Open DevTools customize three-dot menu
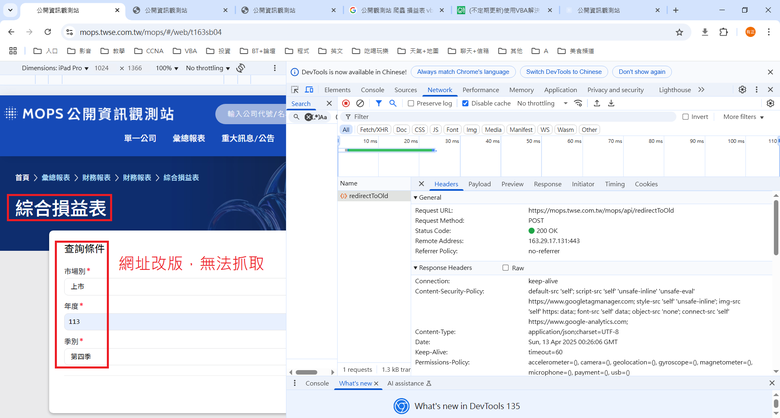Screen dimensions: 780x418 pos(757,90)
